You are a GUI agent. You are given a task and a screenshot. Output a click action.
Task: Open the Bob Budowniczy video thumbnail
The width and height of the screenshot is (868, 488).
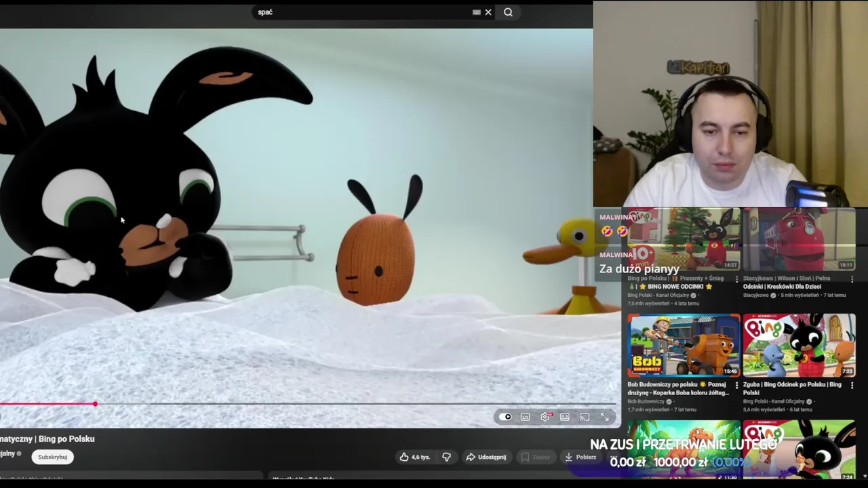coord(684,345)
